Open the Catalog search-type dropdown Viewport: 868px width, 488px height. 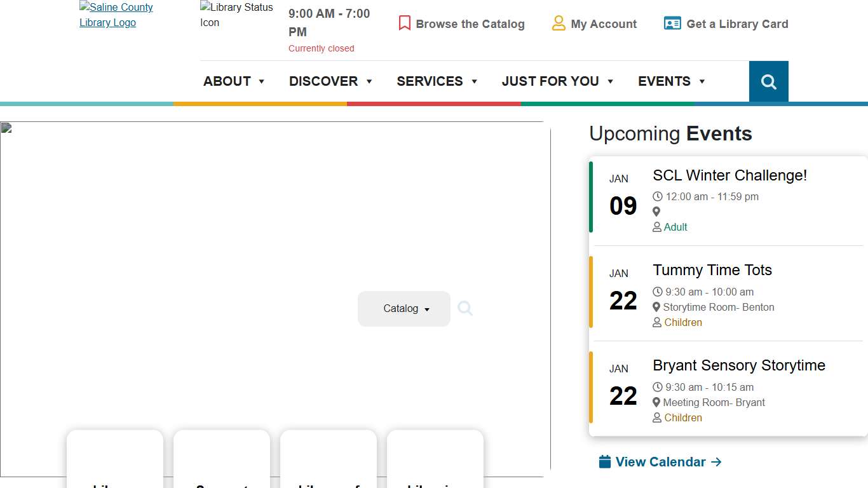coord(404,309)
